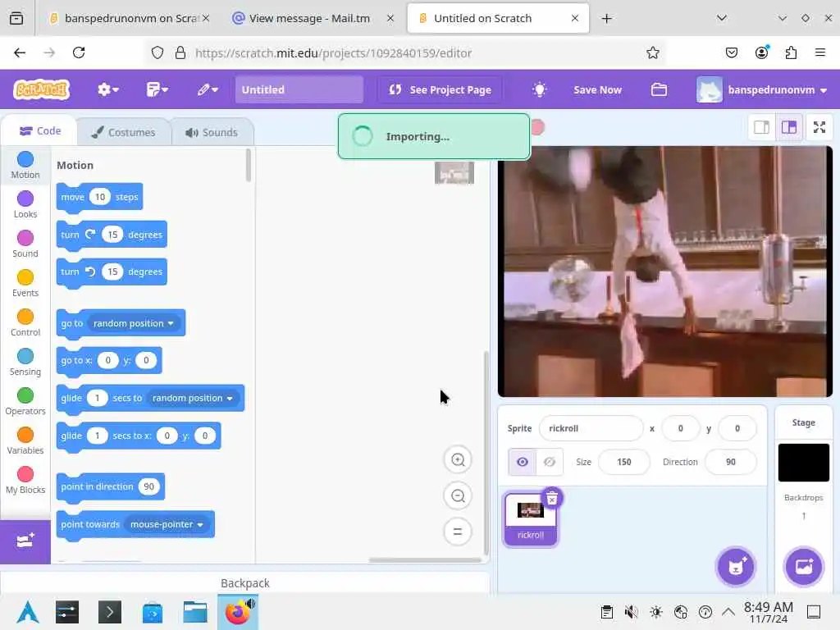Switch to the Costumes tab
The image size is (840, 630).
pos(124,132)
